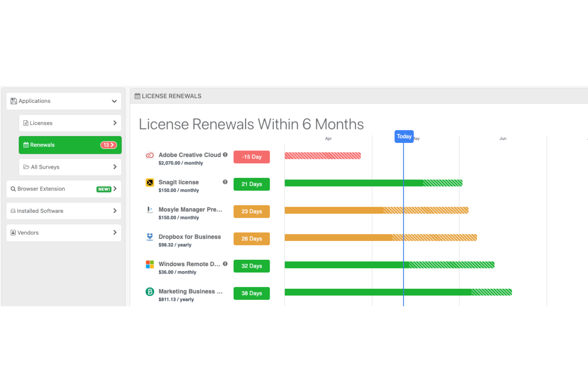Open the Marketing Business ... license name

[190, 291]
